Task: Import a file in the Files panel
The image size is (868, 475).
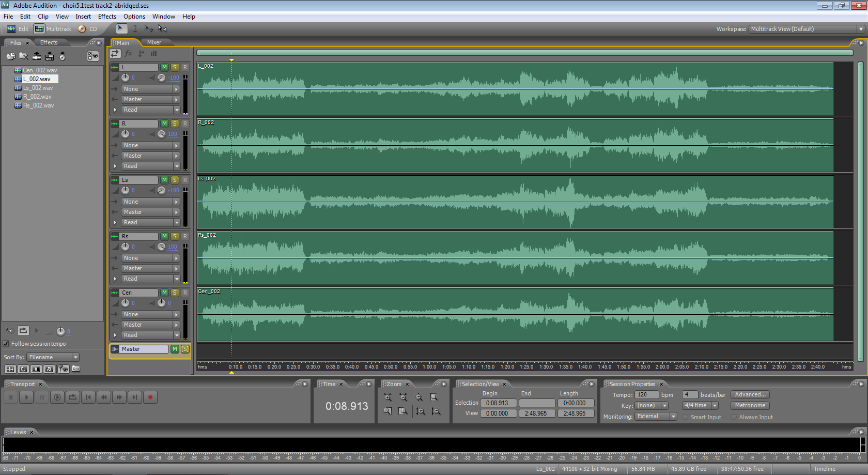Action: coord(10,56)
